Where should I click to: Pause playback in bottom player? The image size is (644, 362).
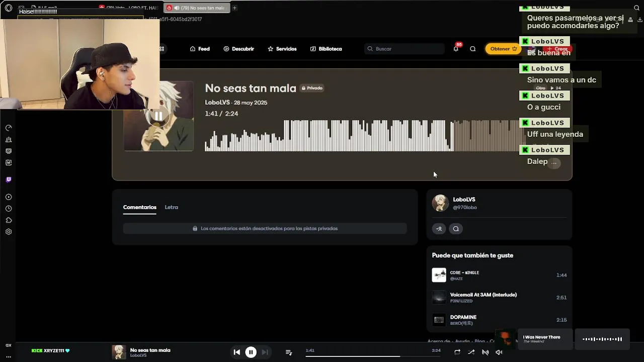(x=251, y=352)
